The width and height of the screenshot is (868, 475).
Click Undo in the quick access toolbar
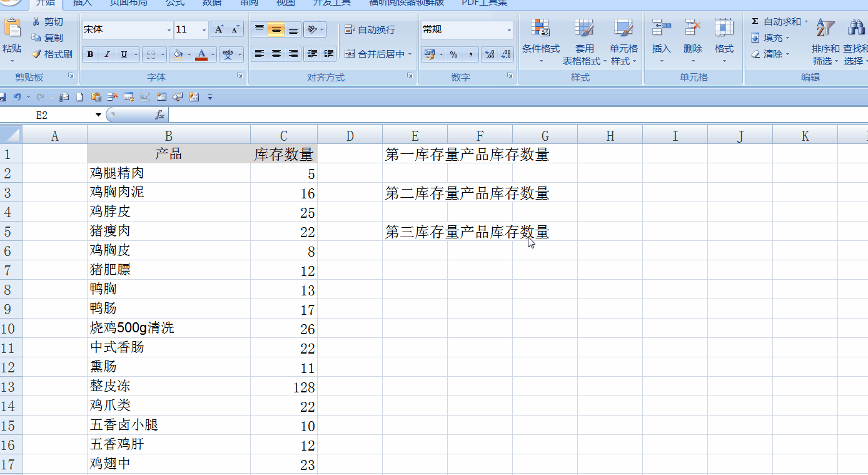point(18,97)
